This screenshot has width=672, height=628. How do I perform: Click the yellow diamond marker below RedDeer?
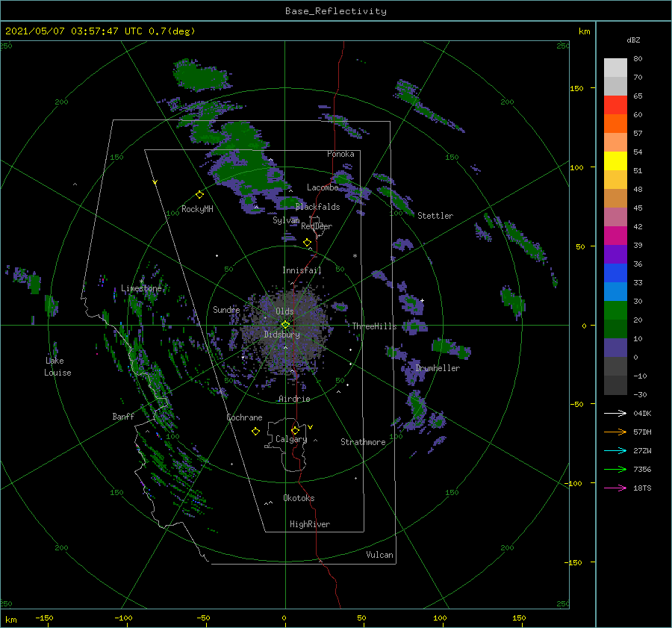coord(308,243)
